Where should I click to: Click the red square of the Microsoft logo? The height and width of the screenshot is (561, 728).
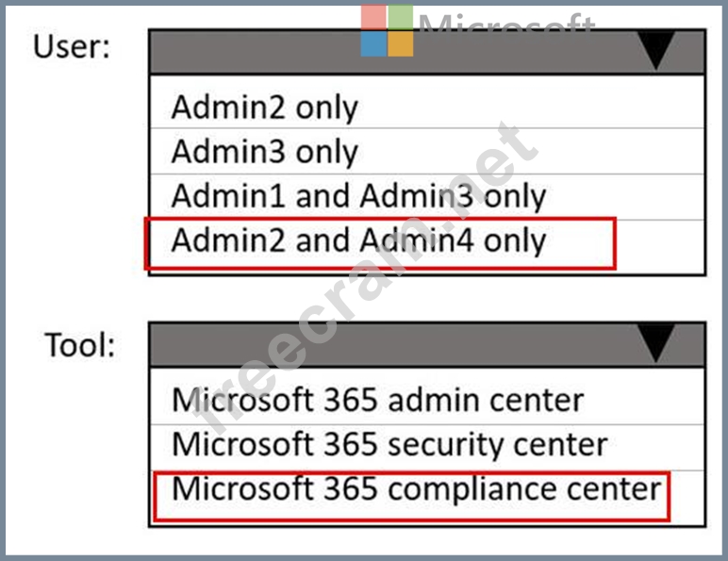point(373,17)
